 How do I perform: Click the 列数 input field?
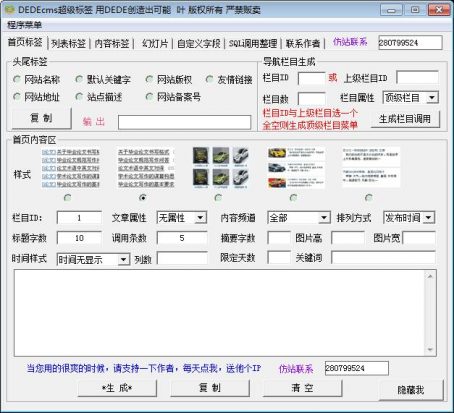tap(182, 258)
